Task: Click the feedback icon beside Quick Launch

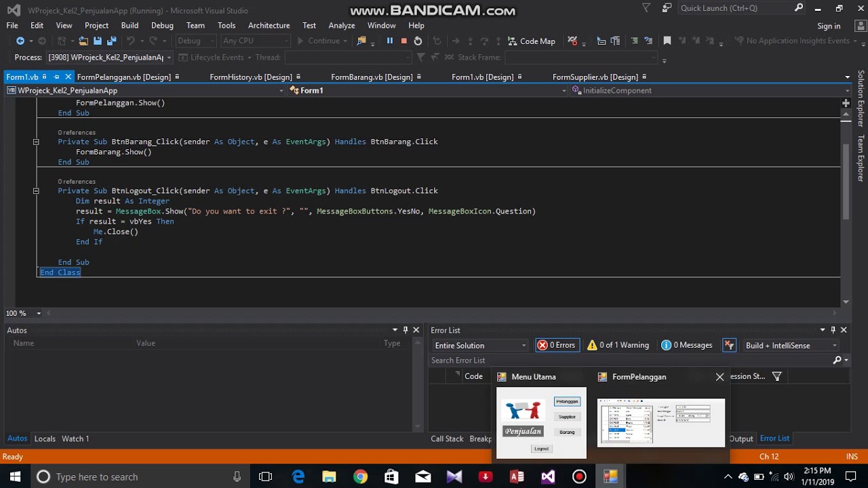Action: click(667, 8)
